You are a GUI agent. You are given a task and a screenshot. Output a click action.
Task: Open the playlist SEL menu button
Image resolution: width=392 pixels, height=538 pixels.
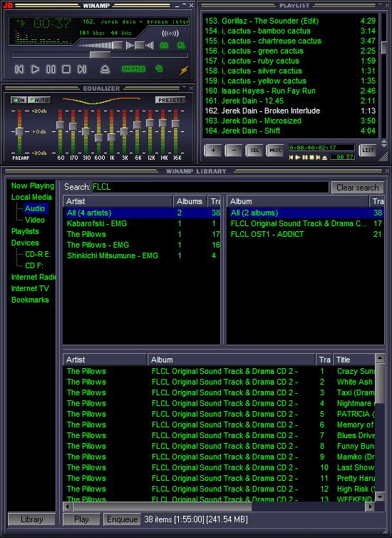[x=254, y=151]
